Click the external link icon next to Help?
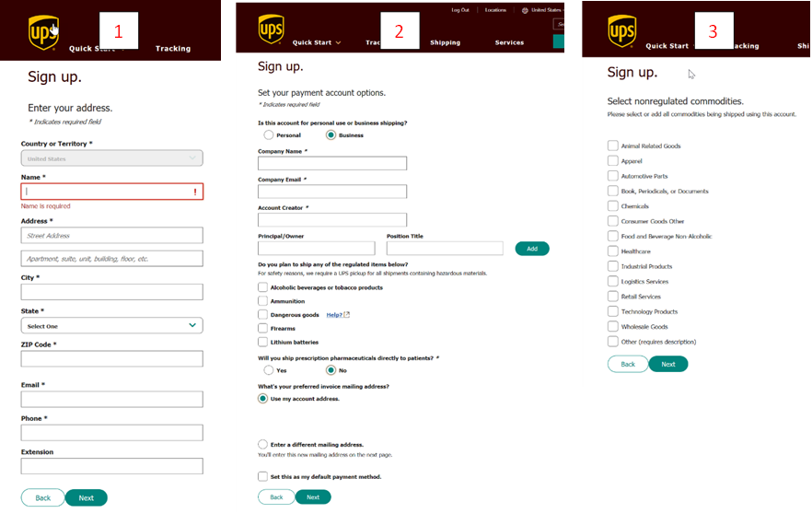The image size is (812, 525). (x=346, y=315)
